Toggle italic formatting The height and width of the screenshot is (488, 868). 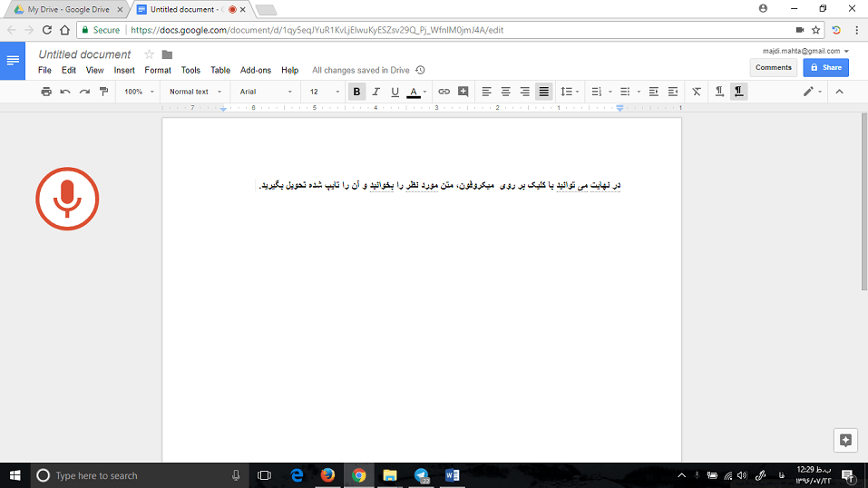(375, 92)
